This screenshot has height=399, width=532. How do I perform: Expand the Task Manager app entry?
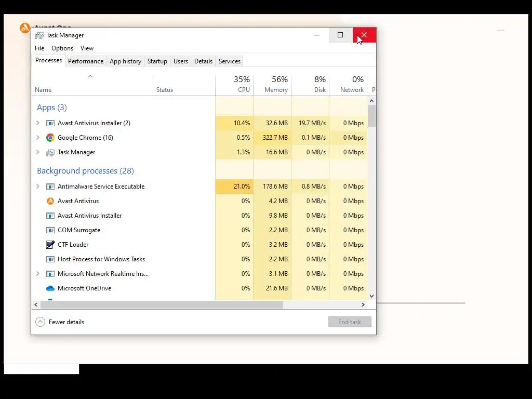pos(37,152)
